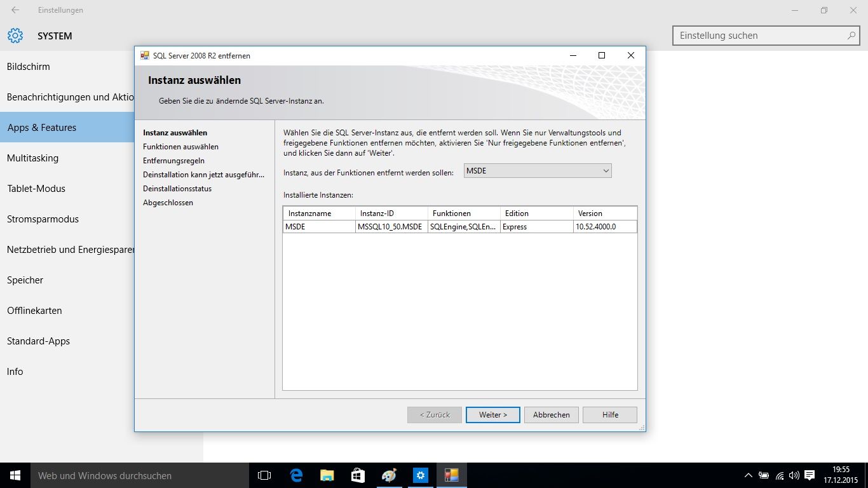Click the Express edition cell

[536, 227]
